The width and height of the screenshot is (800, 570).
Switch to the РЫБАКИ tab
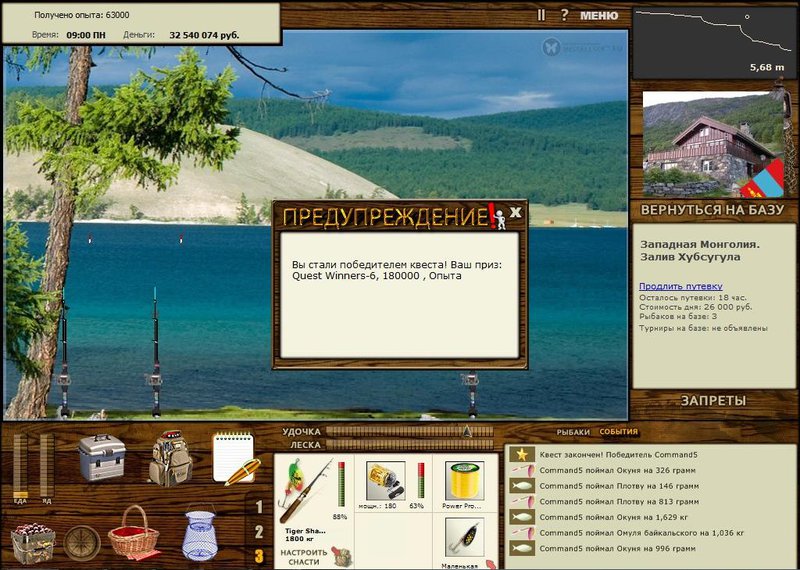coord(573,432)
